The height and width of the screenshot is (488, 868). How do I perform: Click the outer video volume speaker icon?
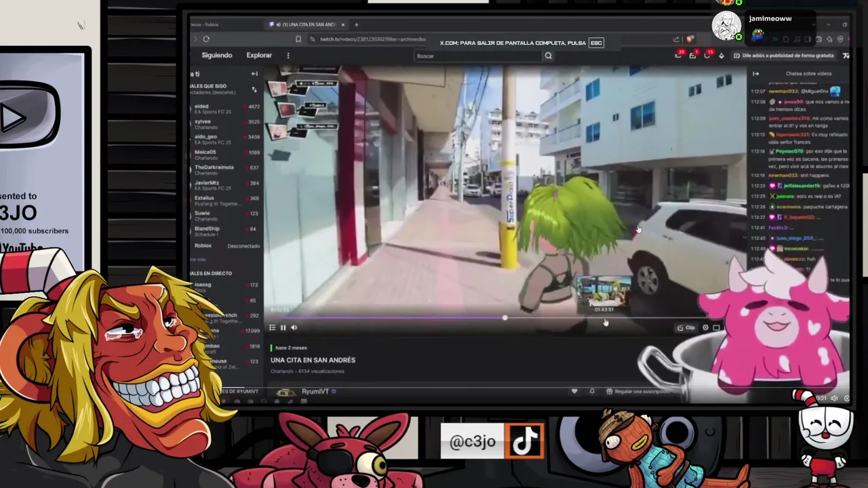pyautogui.click(x=834, y=399)
